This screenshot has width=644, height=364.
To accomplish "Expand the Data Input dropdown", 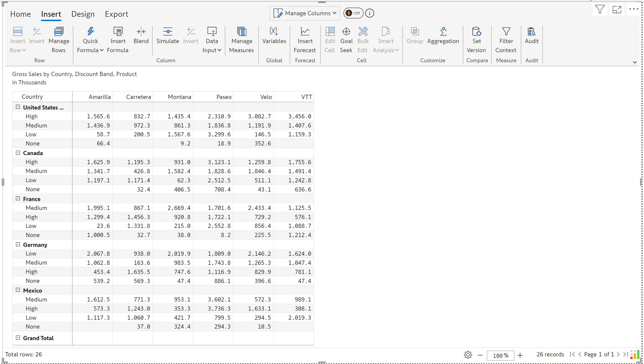I will point(212,50).
